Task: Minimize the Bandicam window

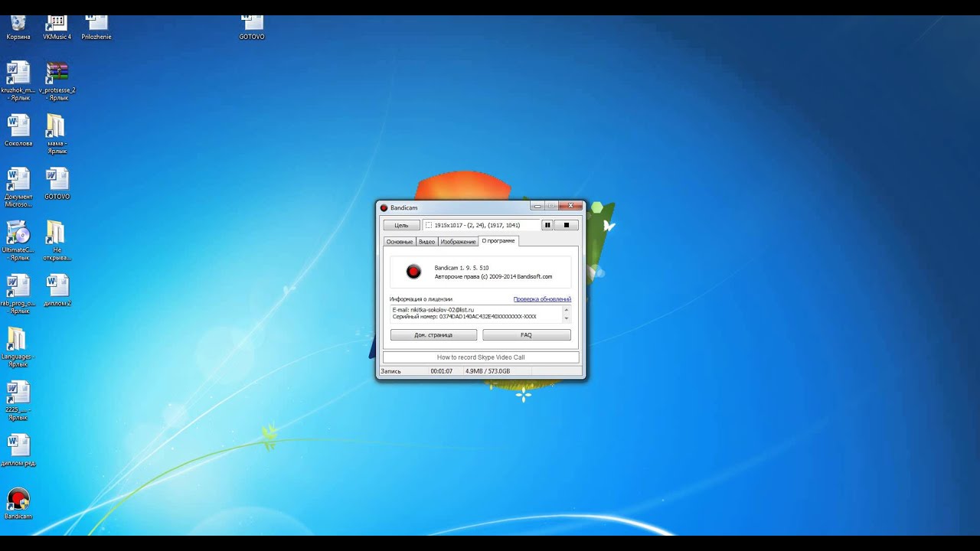Action: pyautogui.click(x=537, y=206)
